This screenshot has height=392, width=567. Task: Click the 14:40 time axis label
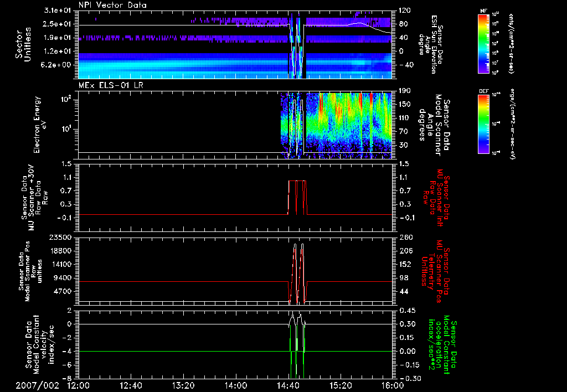pos(288,384)
